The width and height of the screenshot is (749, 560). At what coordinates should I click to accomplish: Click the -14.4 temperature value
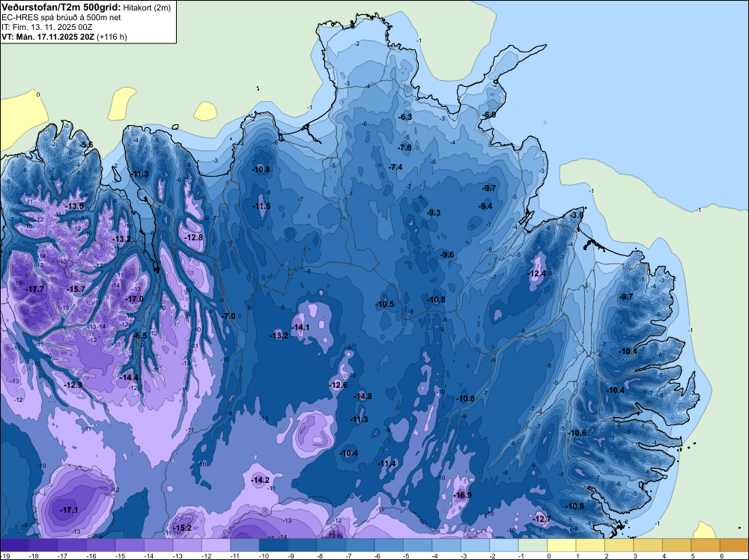[x=129, y=377]
